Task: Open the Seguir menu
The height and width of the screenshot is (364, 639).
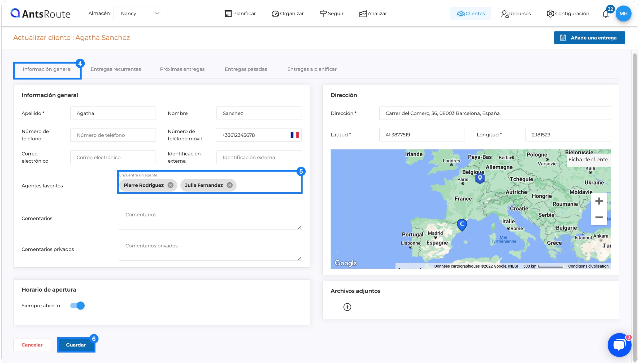Action: coord(331,14)
